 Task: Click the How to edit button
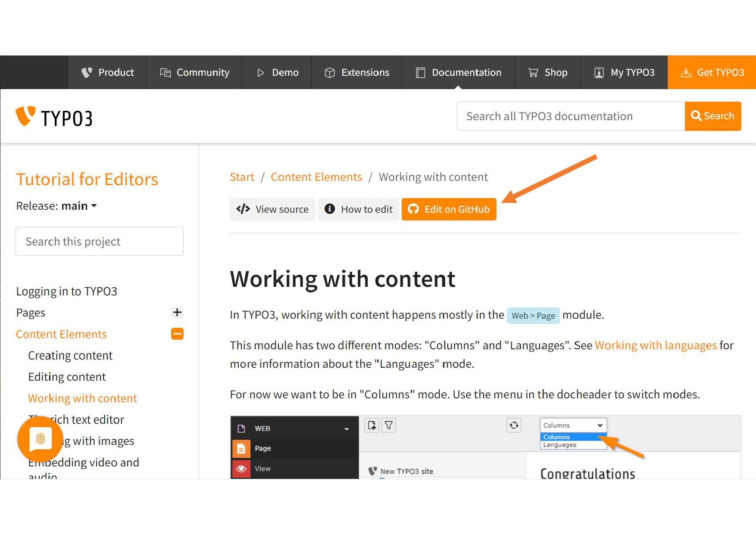pyautogui.click(x=359, y=209)
